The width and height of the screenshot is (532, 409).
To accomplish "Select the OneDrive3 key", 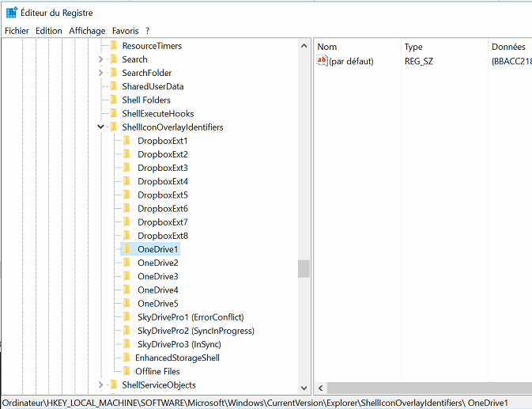I will point(158,277).
